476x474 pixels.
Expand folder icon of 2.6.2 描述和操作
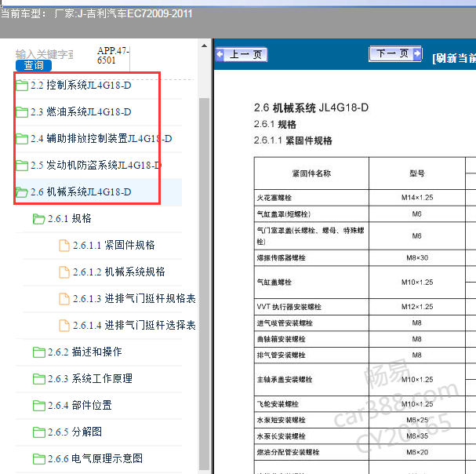(39, 352)
